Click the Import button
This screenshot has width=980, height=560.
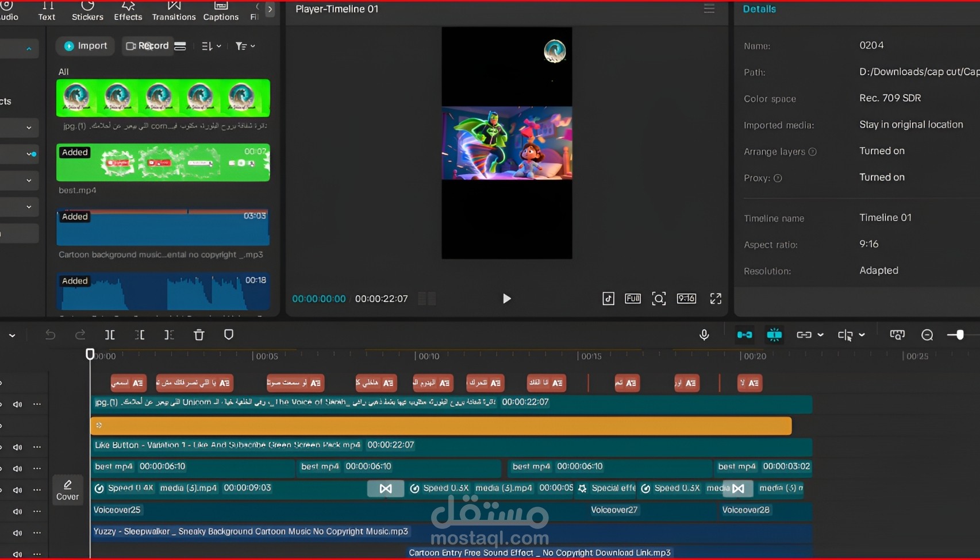[86, 46]
